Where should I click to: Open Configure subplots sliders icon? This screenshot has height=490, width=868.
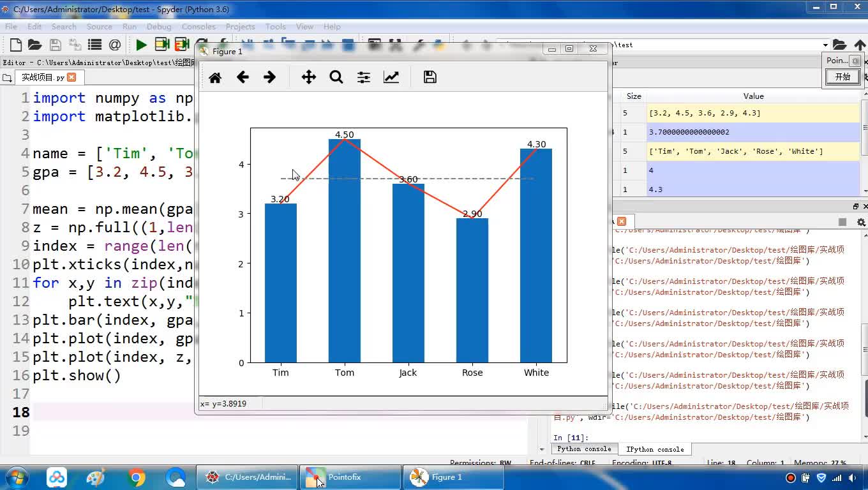[364, 77]
